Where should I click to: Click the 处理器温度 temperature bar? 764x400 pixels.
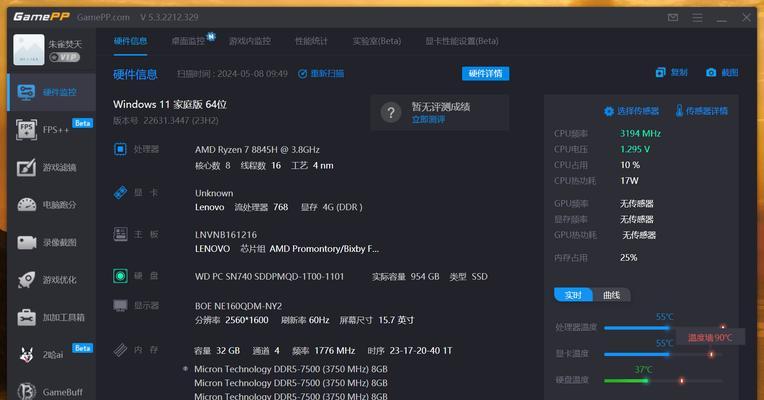click(x=663, y=328)
